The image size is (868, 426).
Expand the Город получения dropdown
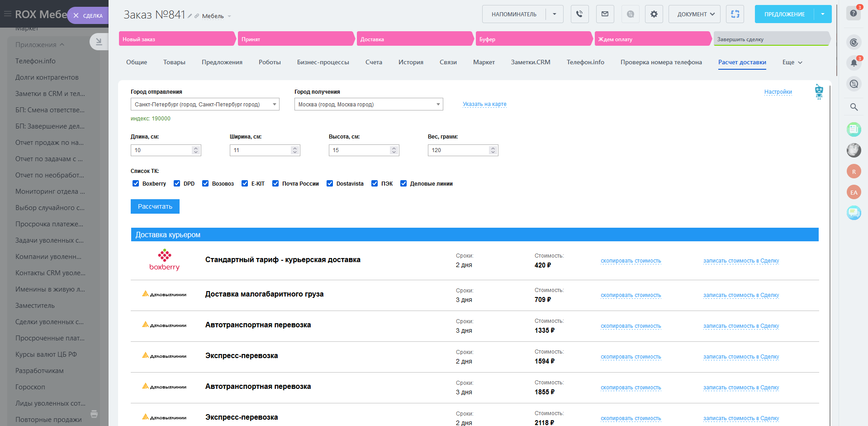coord(368,105)
